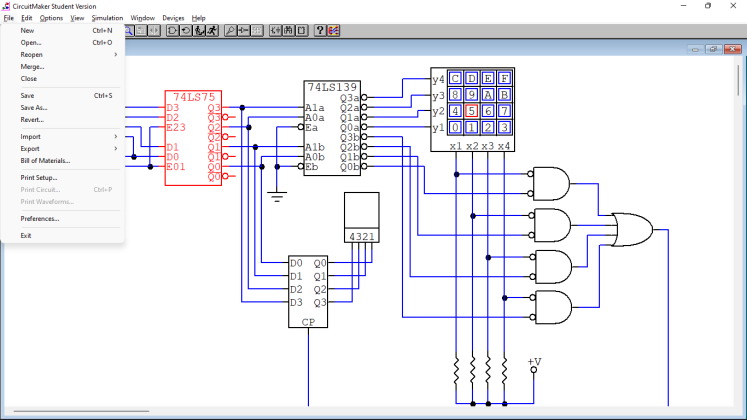Click the Trace toolbar icon
Screen dimensions: 747x420
tap(243, 31)
